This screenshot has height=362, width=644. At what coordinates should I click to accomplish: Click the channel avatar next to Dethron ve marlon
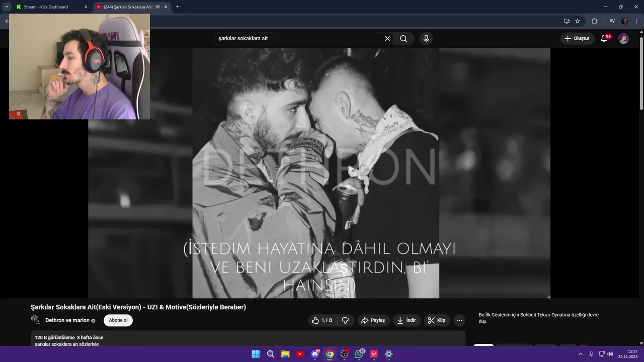(35, 320)
